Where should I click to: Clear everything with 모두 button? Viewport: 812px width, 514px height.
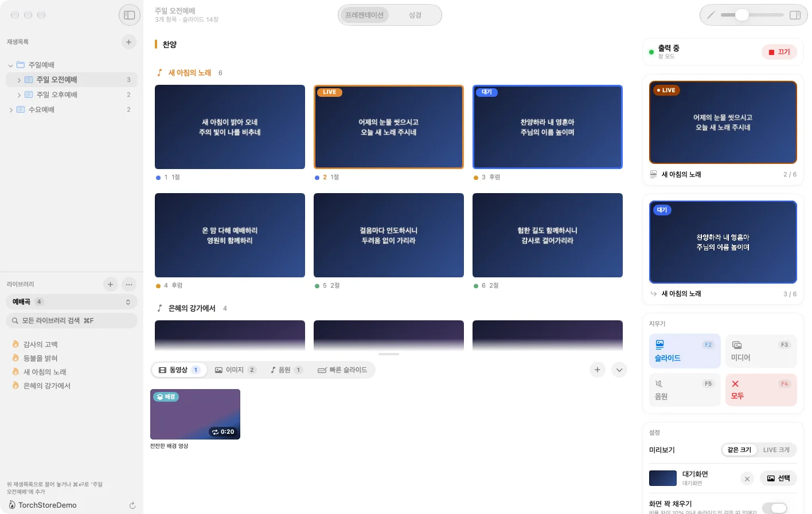point(761,390)
